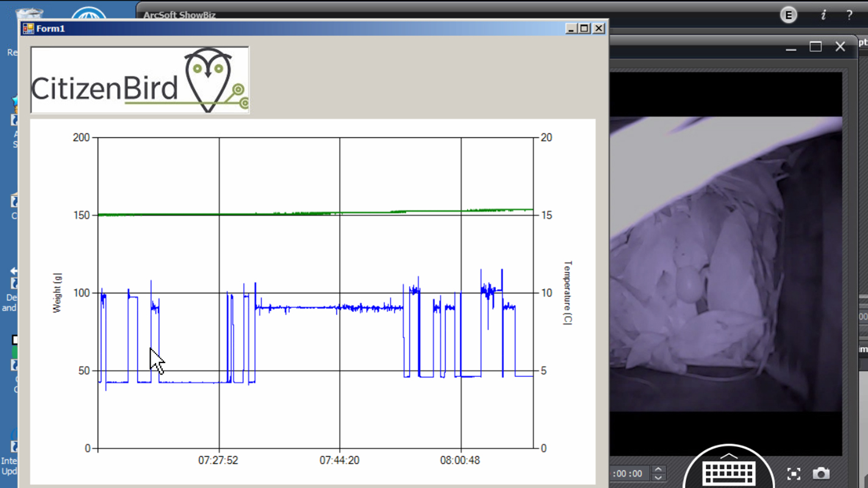The height and width of the screenshot is (488, 868).
Task: Click the CitizenBird owl logo image
Action: [140, 80]
